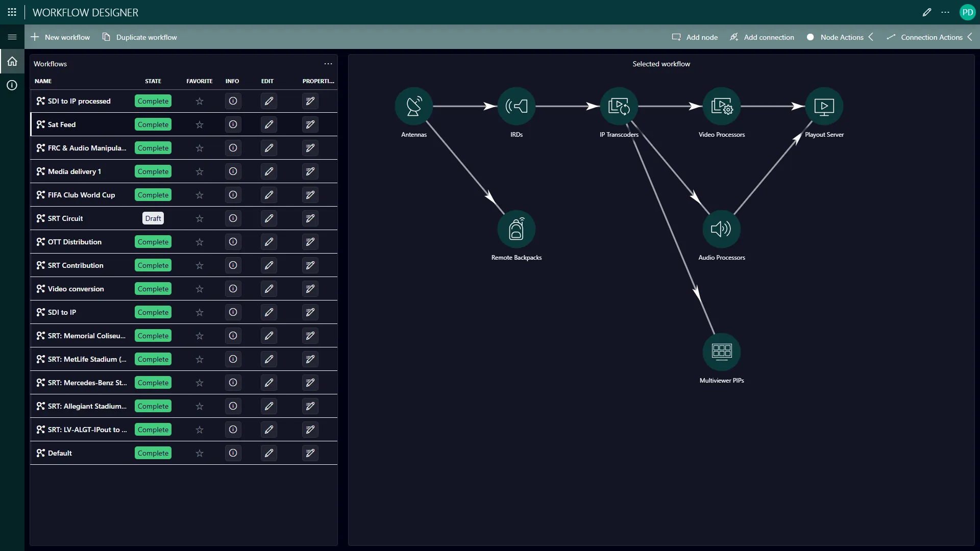
Task: Select the Antennas node
Action: coord(414,106)
